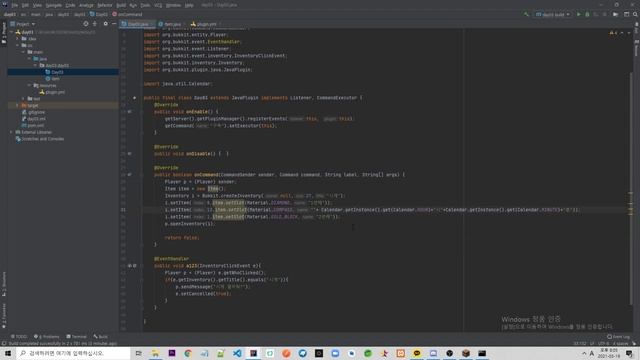
Task: Open the Navigate menu
Action: pyautogui.click(x=53, y=5)
